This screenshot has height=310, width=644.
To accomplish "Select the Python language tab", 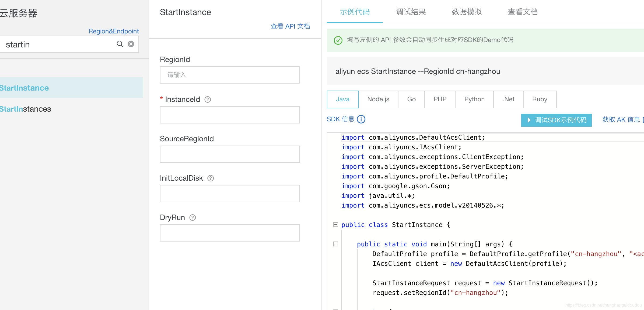I will 474,99.
